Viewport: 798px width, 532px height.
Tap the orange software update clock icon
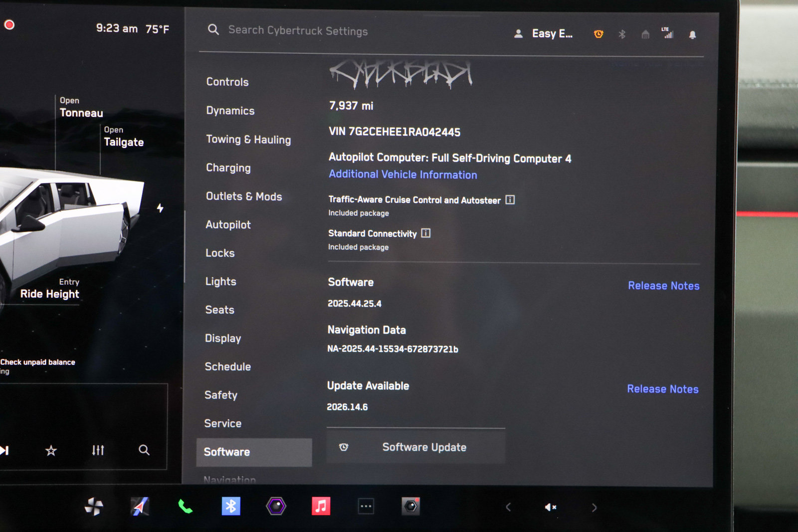tap(598, 34)
